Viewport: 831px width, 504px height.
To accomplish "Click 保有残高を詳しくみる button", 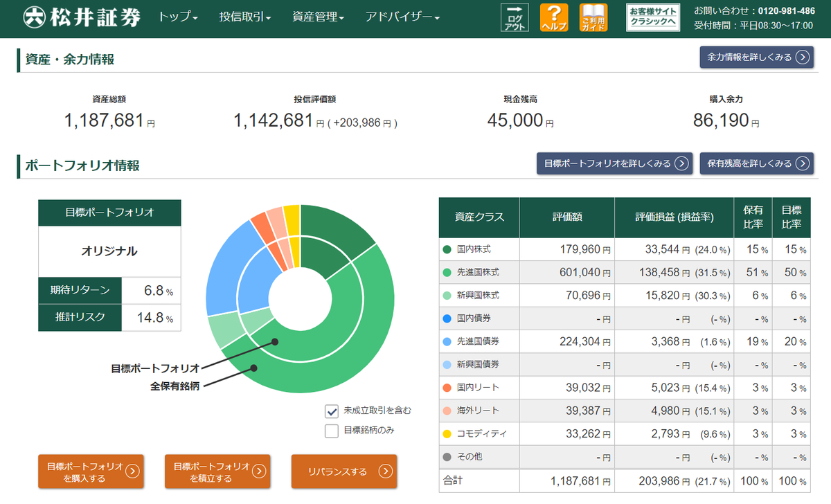I will [756, 163].
